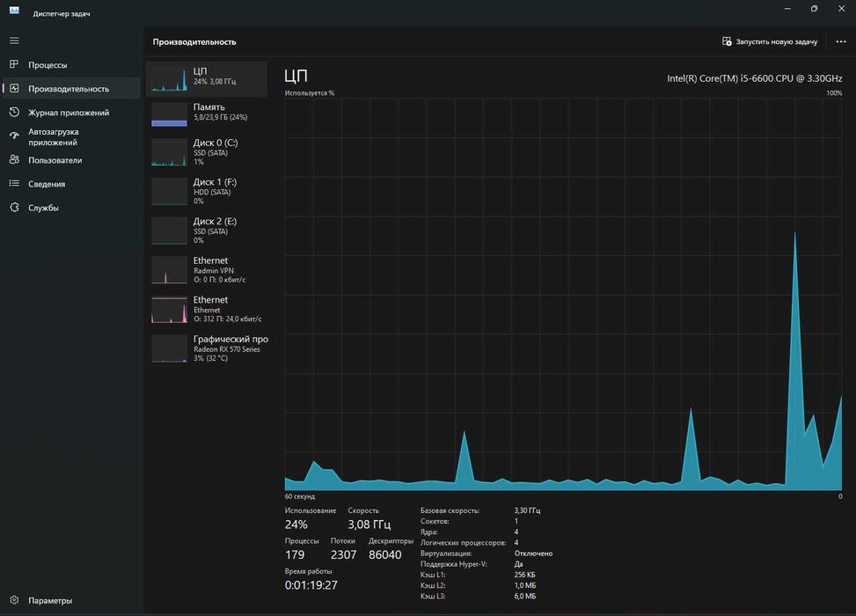
Task: Toggle the hamburger navigation menu
Action: click(x=14, y=41)
